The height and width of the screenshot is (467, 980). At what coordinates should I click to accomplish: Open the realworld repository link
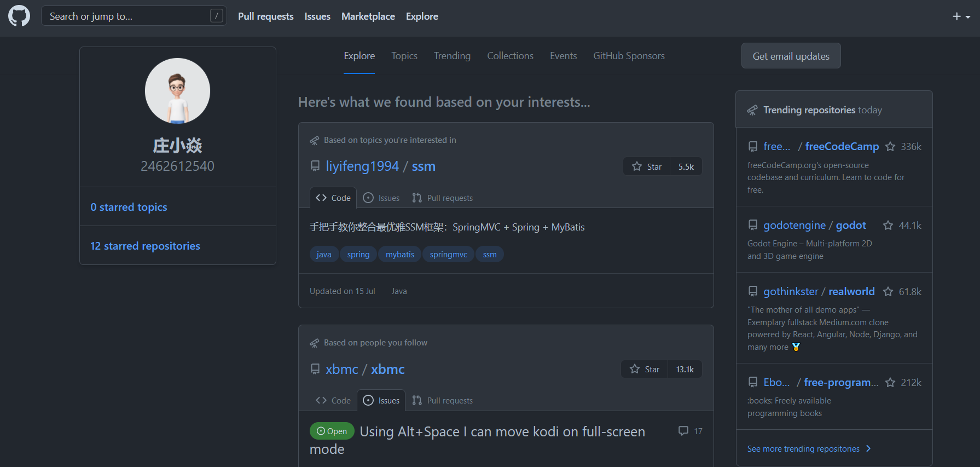(851, 291)
